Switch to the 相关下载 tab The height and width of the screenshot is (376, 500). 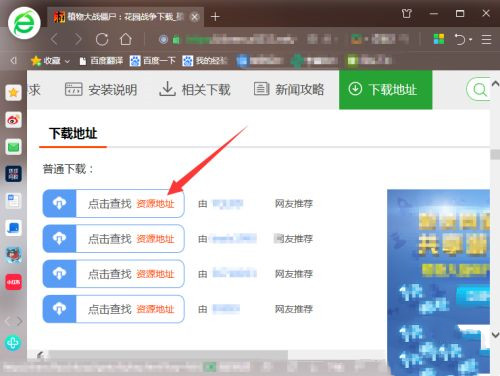tap(195, 89)
